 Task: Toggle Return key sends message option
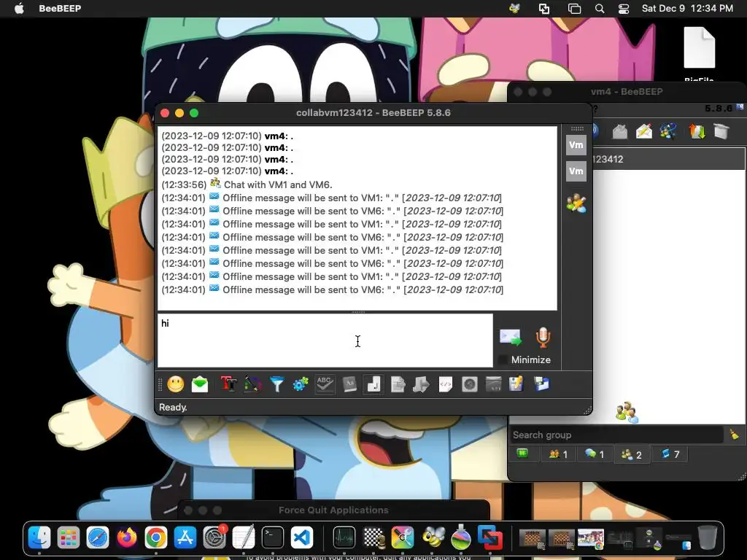(x=373, y=384)
